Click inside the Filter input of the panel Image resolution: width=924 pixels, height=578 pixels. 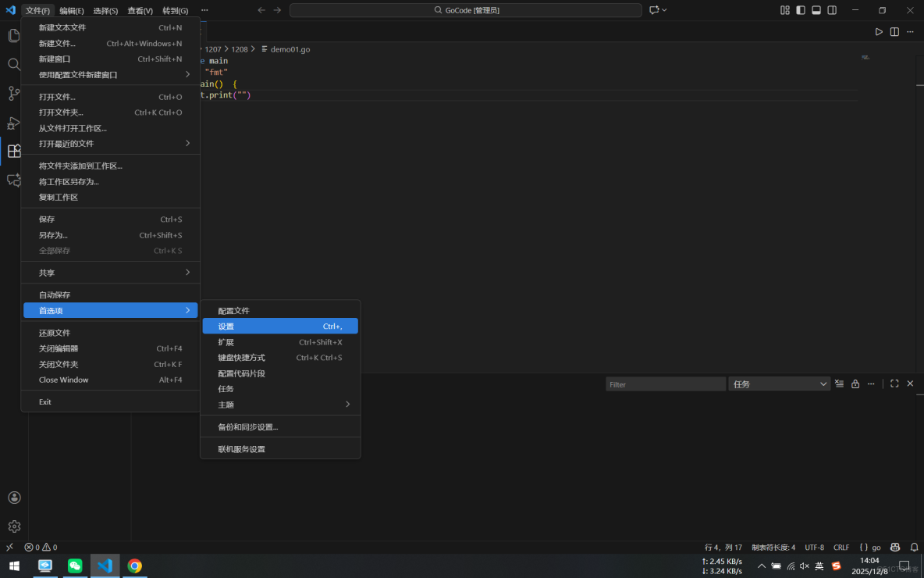[x=665, y=384]
